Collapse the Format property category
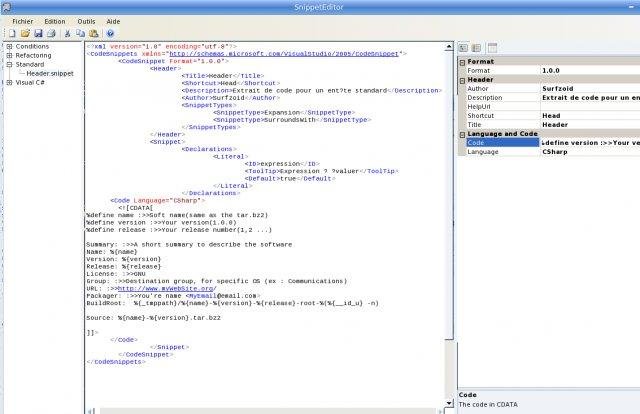The width and height of the screenshot is (640, 414). (462, 61)
